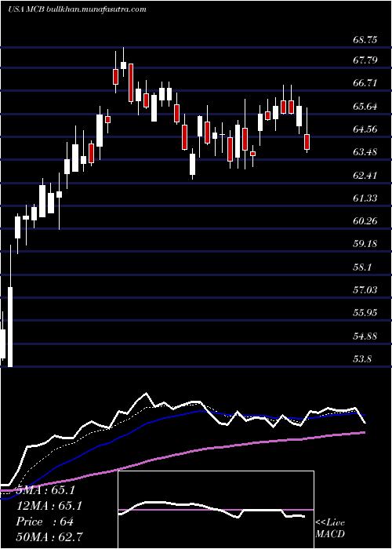Select the 58.1 price axis label
392x549 pixels.
pyautogui.click(x=362, y=267)
